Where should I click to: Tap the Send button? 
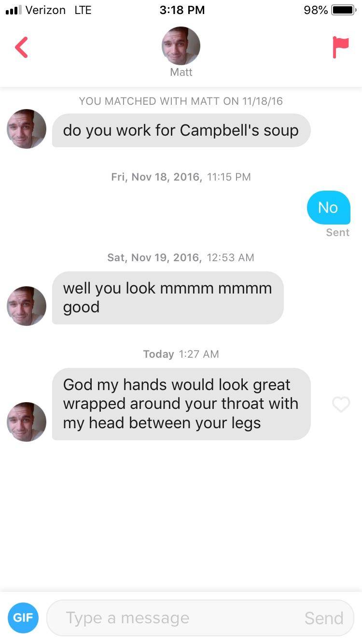[x=323, y=618]
